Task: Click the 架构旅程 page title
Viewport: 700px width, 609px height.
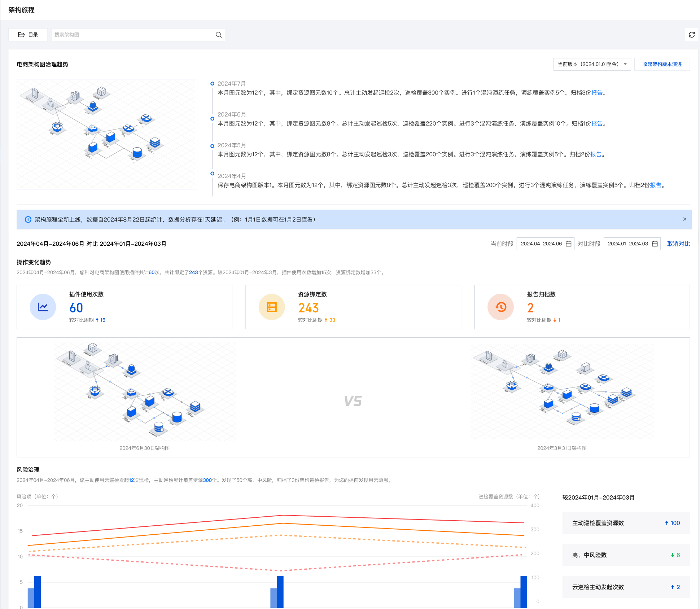Action: click(22, 10)
